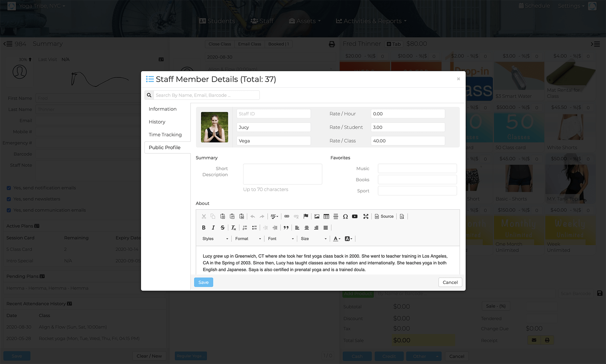Toggle italic formatting
Screen dimensions: 606x364
pos(213,228)
